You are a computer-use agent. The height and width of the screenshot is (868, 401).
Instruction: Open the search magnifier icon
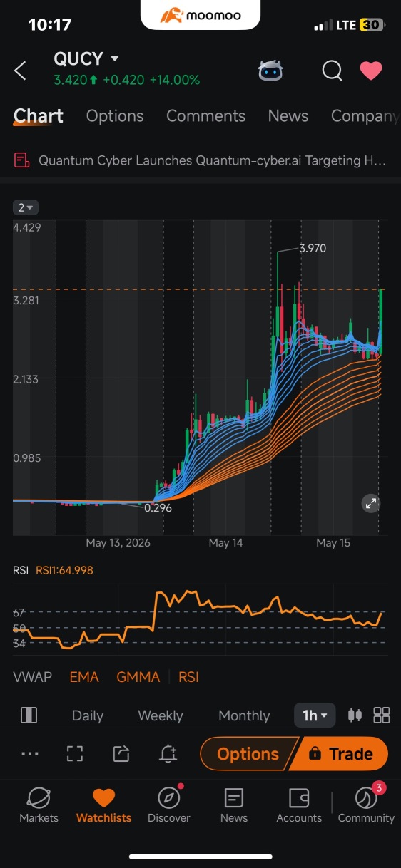coord(332,71)
